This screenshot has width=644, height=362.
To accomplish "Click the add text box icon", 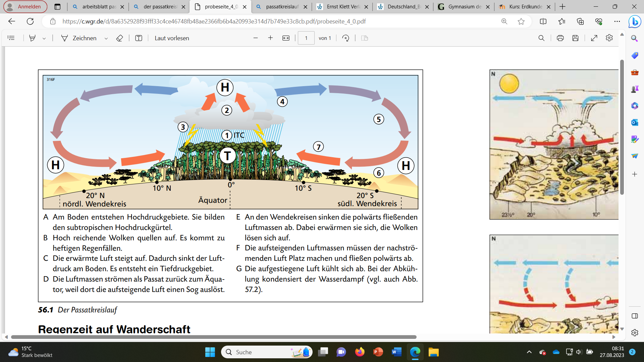I will [139, 38].
